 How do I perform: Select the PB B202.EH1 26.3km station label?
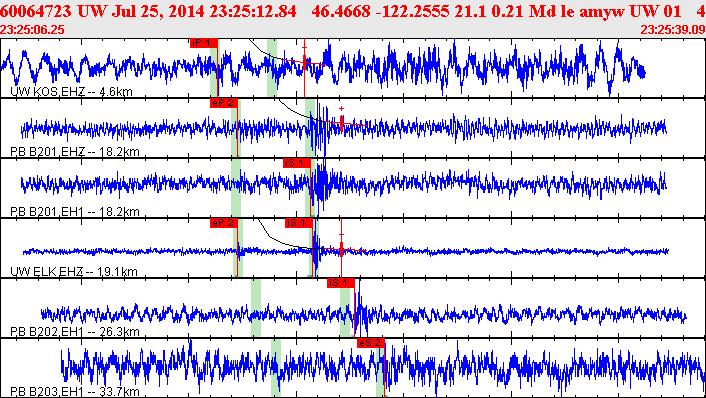tap(75, 332)
